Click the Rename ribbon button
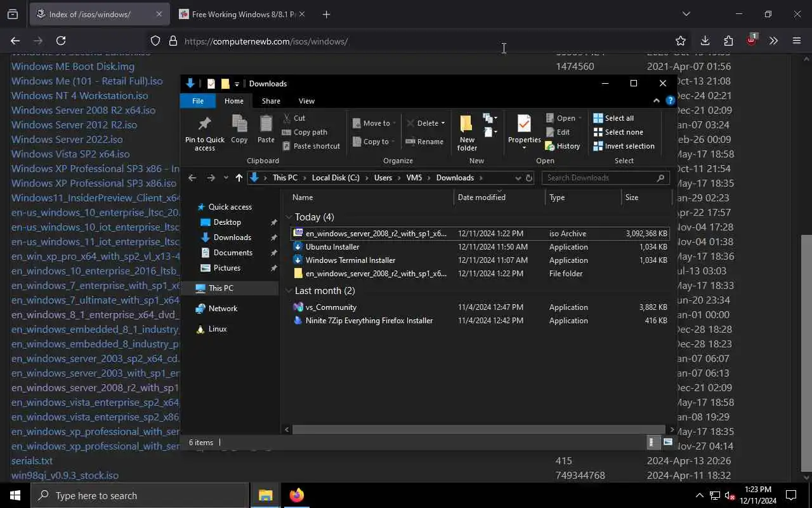The image size is (812, 508). pyautogui.click(x=424, y=142)
